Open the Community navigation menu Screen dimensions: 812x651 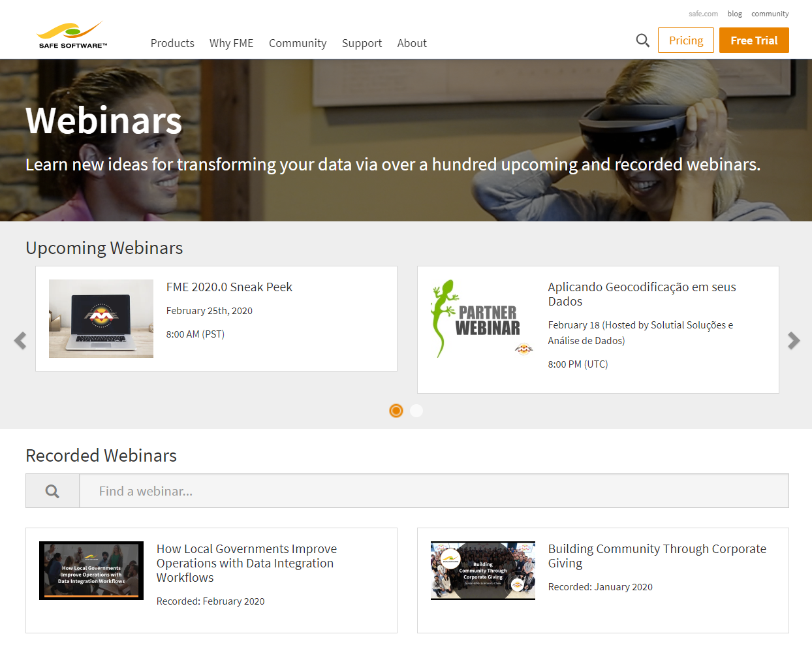(x=298, y=43)
